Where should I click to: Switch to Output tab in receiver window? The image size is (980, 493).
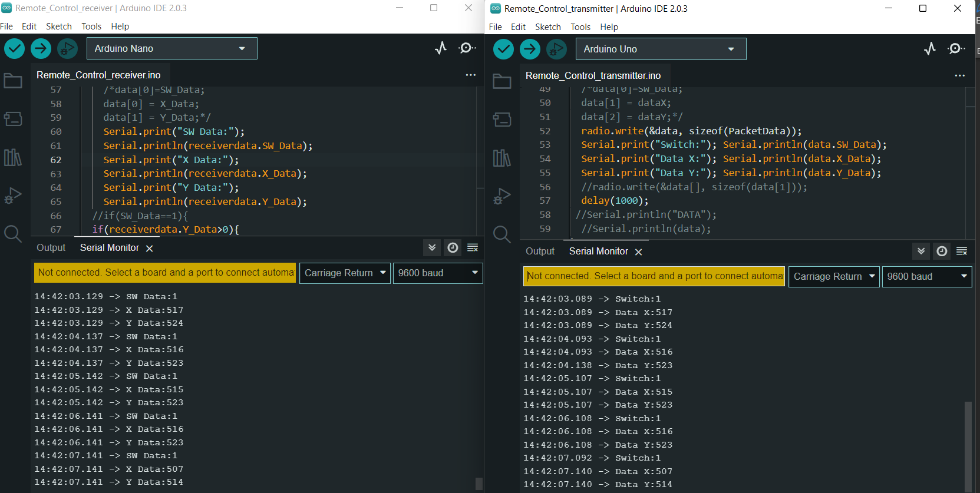click(51, 247)
